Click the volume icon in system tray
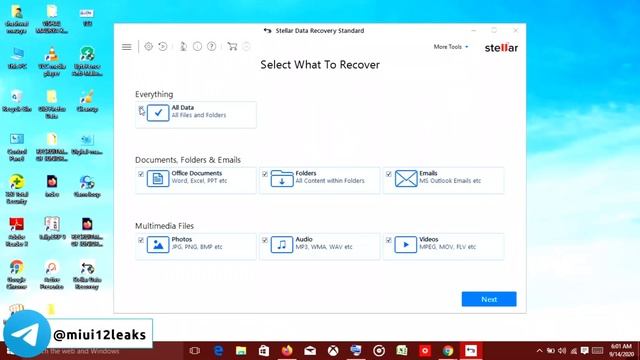This screenshot has height=360, width=640. (x=562, y=351)
